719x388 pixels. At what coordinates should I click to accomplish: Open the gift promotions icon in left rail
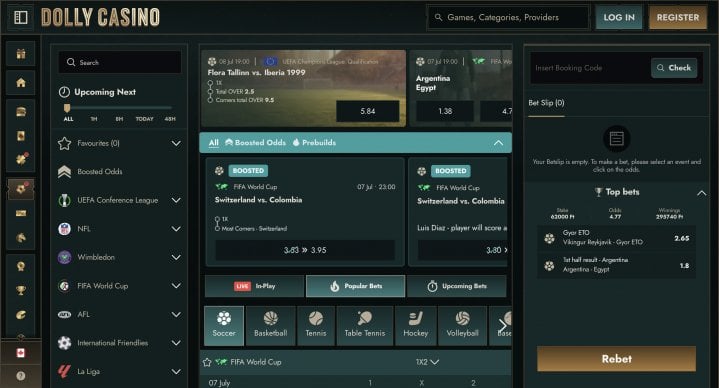point(21,54)
